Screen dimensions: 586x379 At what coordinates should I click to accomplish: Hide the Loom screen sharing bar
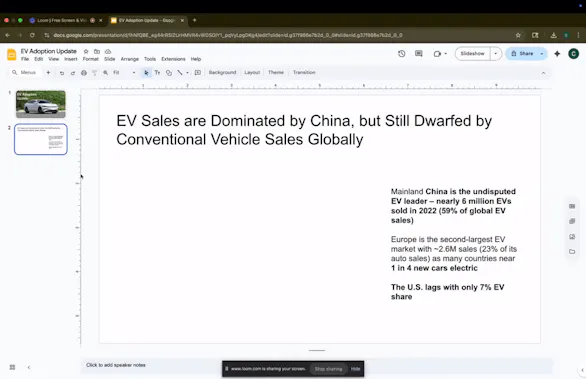coord(355,369)
